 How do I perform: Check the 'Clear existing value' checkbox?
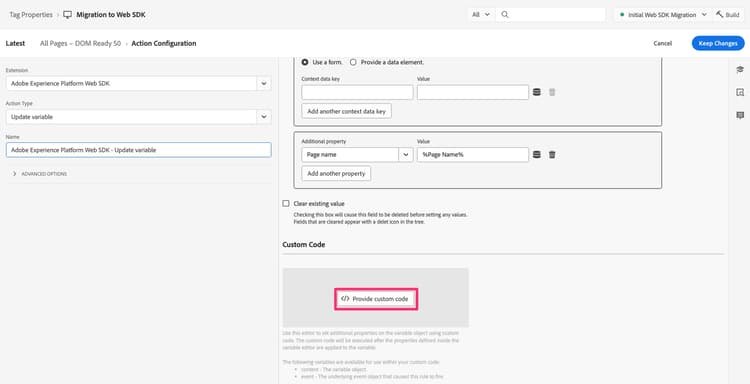286,203
